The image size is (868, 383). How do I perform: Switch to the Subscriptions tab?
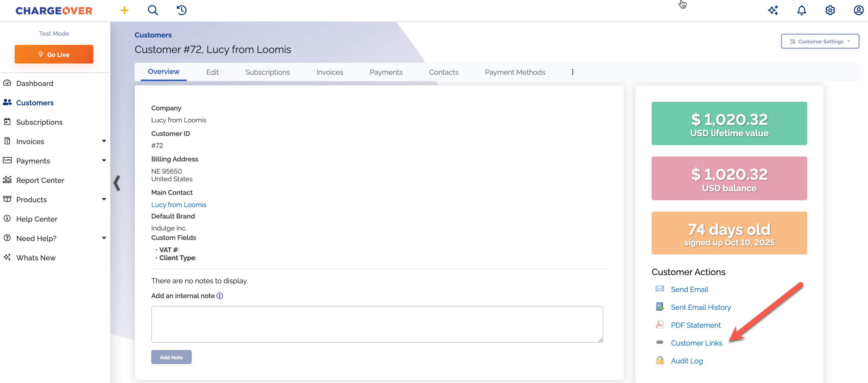[x=267, y=72]
